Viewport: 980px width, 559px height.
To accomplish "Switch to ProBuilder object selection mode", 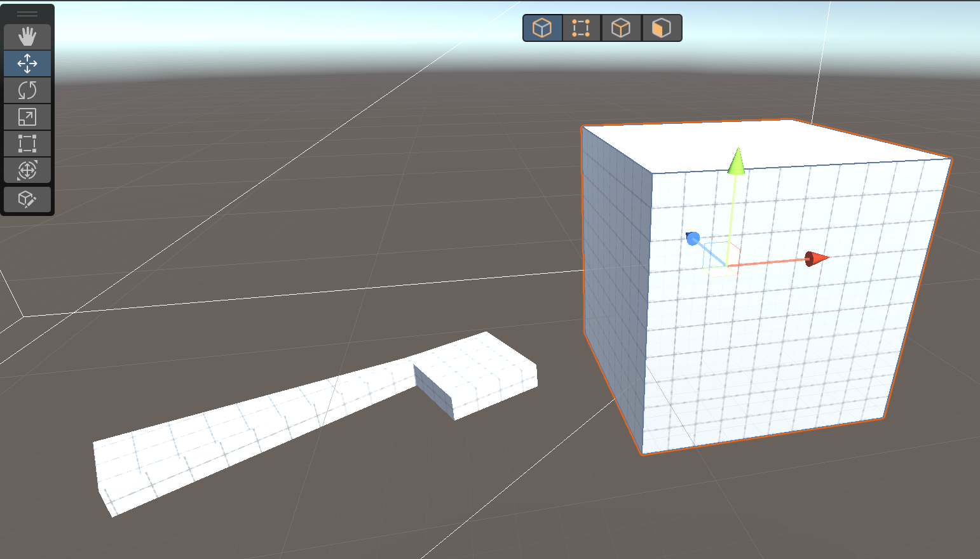I will click(542, 28).
